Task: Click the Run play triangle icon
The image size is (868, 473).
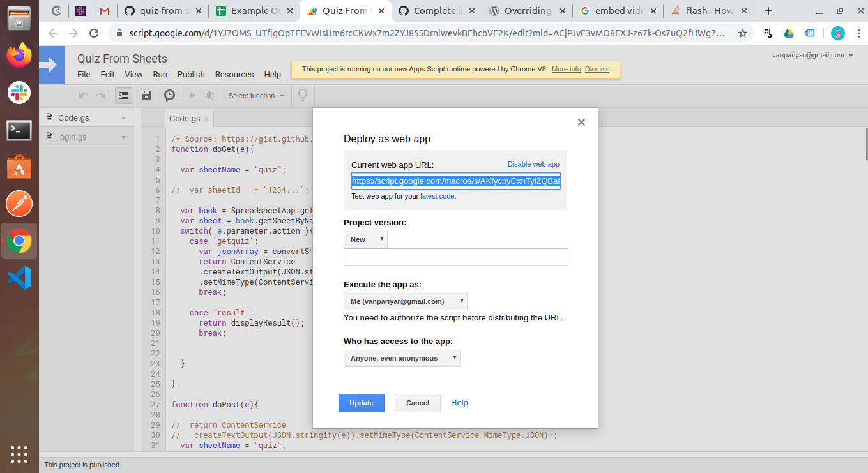Action: (x=192, y=96)
